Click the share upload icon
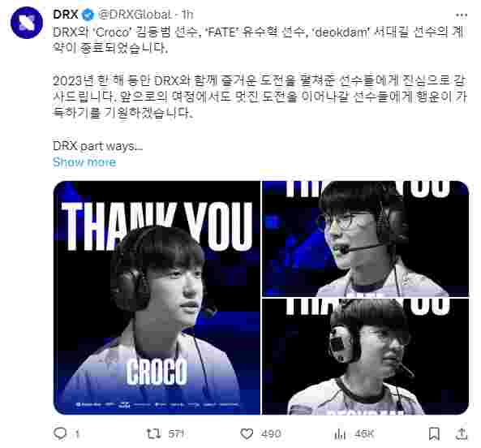The height and width of the screenshot is (448, 481). tap(462, 433)
